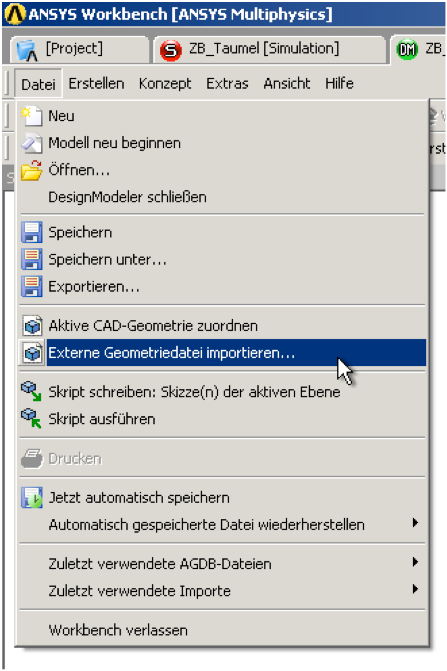The width and height of the screenshot is (447, 671).
Task: Click the Speichern floppy disk icon
Action: tap(32, 232)
